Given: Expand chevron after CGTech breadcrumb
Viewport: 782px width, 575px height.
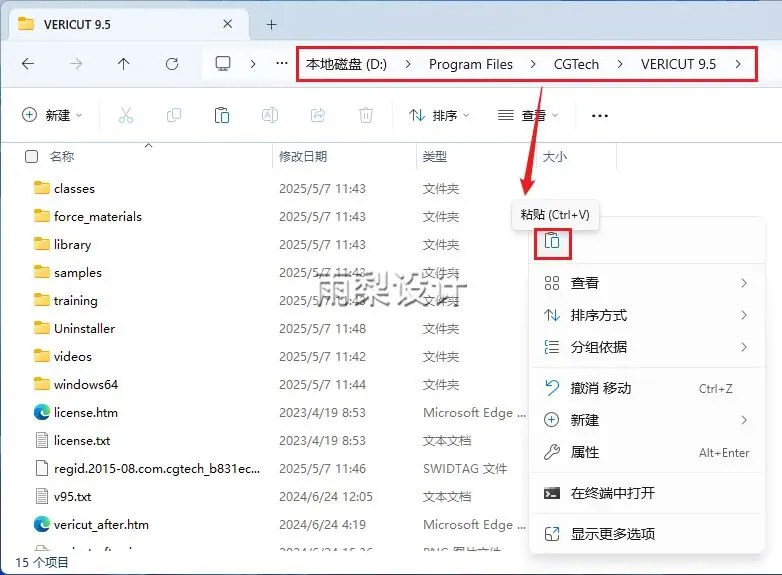Looking at the screenshot, I should [620, 64].
